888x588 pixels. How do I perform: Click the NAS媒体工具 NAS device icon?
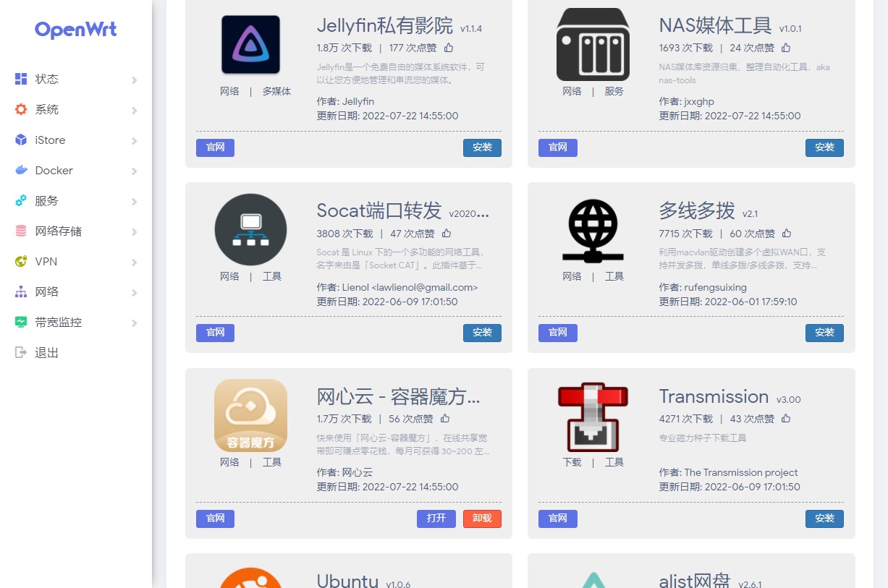593,44
